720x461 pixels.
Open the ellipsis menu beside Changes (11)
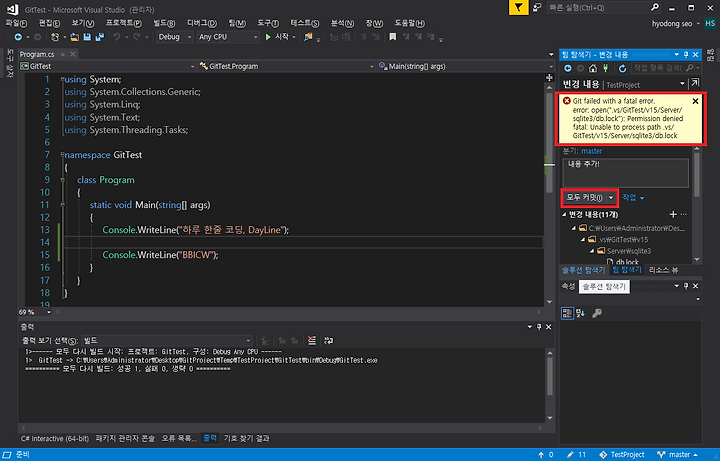(x=684, y=214)
